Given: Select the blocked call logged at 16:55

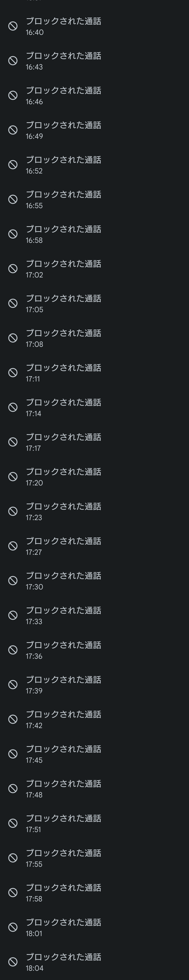Looking at the screenshot, I should (94, 199).
